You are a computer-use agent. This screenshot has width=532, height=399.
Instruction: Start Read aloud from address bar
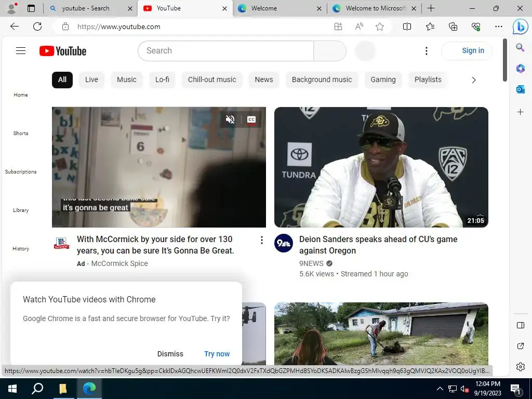tap(359, 26)
